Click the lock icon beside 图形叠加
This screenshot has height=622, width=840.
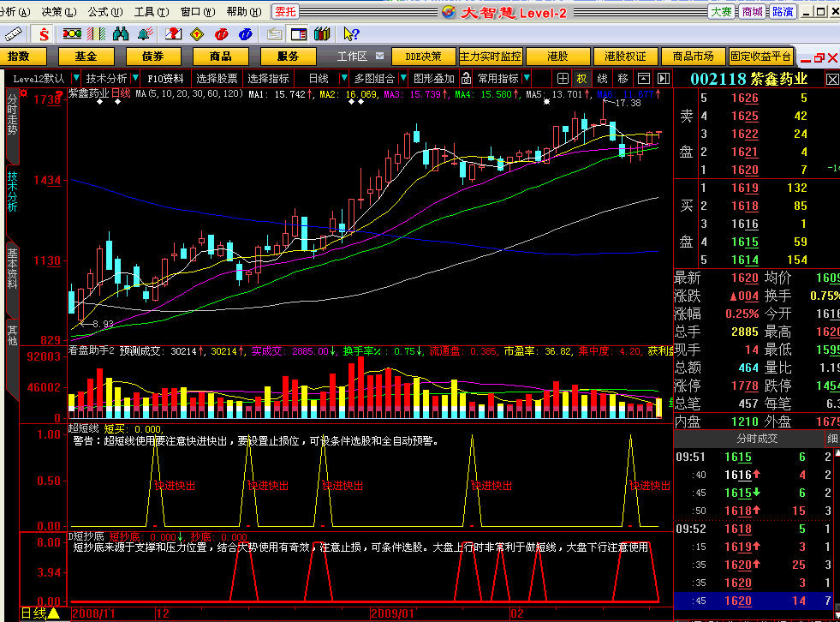[466, 78]
